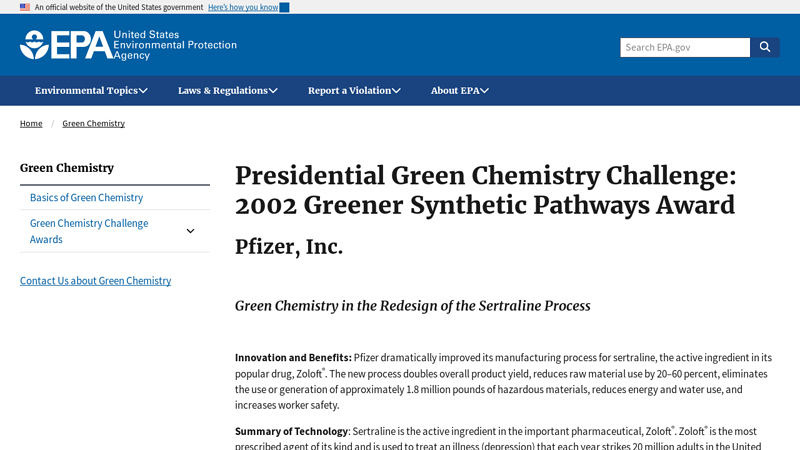
Task: Click 'United States Environmental Protection Agency' text
Action: (175, 45)
